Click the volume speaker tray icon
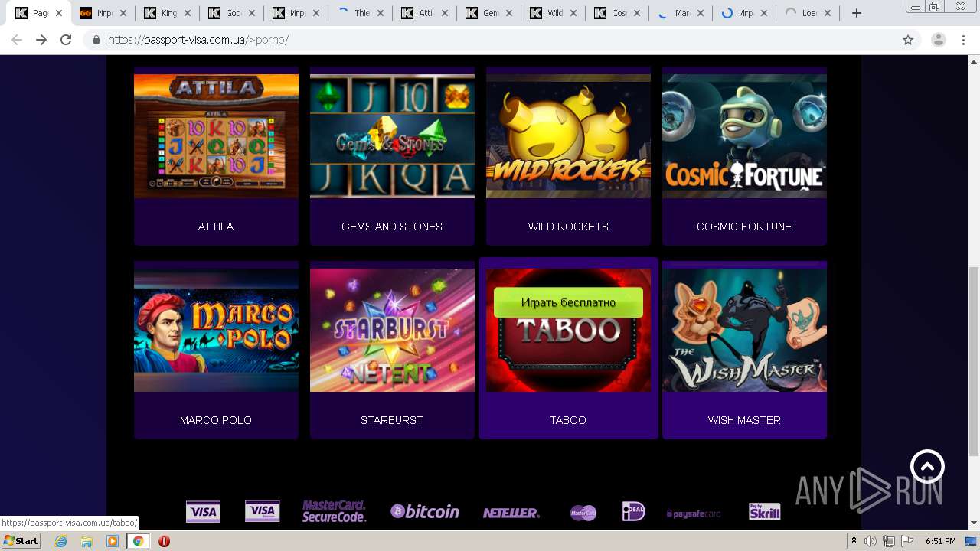 click(x=871, y=541)
